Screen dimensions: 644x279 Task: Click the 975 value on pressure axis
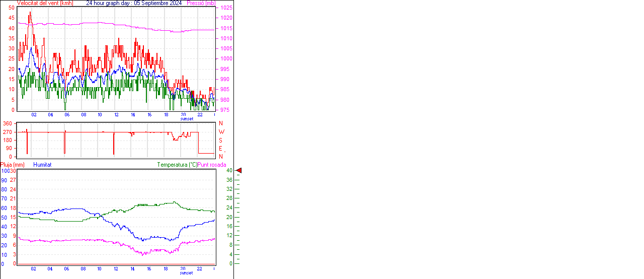[x=225, y=110]
